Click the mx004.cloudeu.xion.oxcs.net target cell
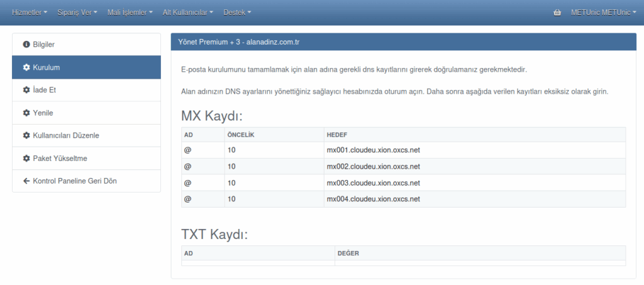The height and width of the screenshot is (285, 644). (x=373, y=199)
